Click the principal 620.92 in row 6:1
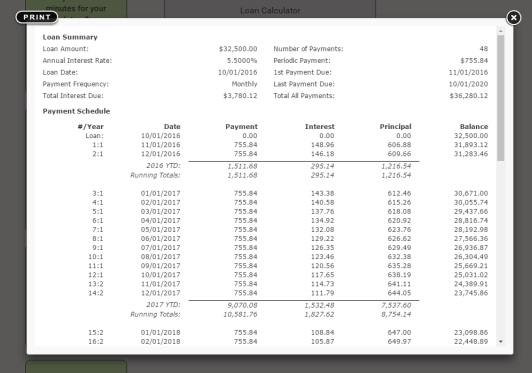Screen dimensions: 532x373 point(399,221)
